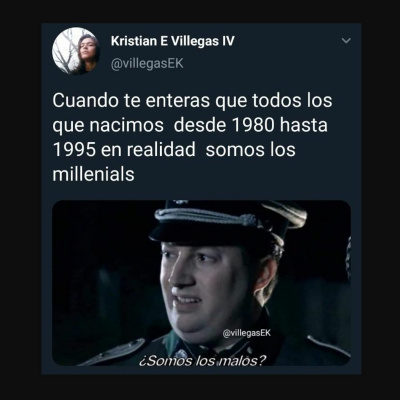
Task: Open the tweet options chevron menu
Action: pos(347,41)
